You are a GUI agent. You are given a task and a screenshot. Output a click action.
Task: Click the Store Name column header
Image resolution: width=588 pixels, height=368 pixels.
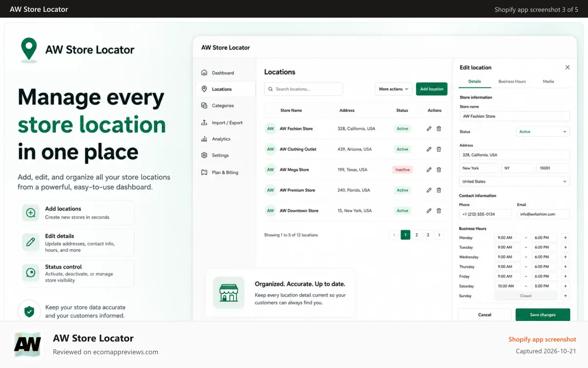(291, 110)
